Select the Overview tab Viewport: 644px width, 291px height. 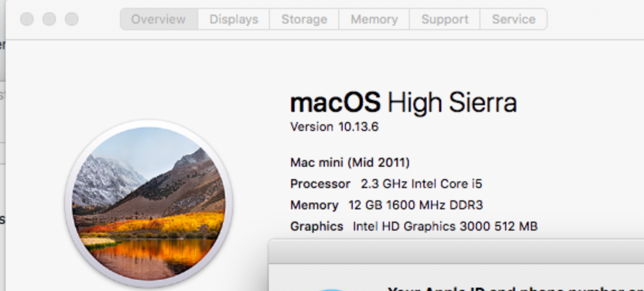[x=158, y=19]
